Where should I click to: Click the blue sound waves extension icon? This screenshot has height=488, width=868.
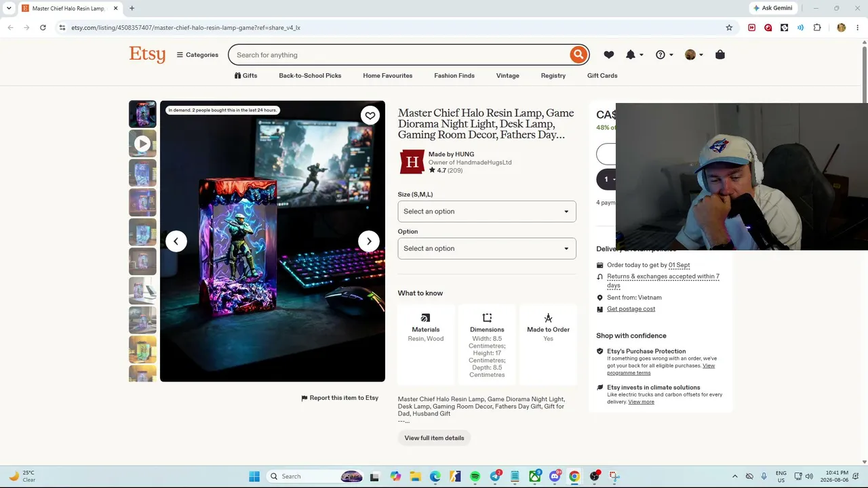click(800, 28)
